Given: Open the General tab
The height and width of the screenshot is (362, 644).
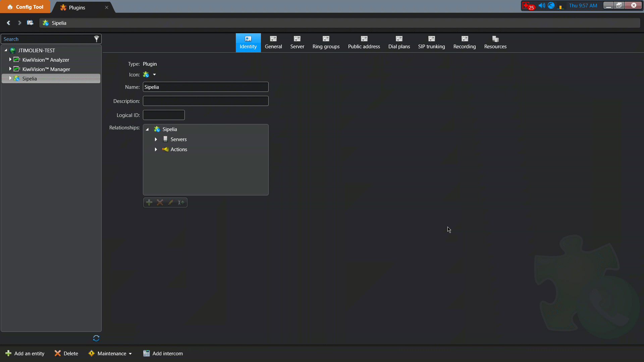Looking at the screenshot, I should click(x=273, y=43).
